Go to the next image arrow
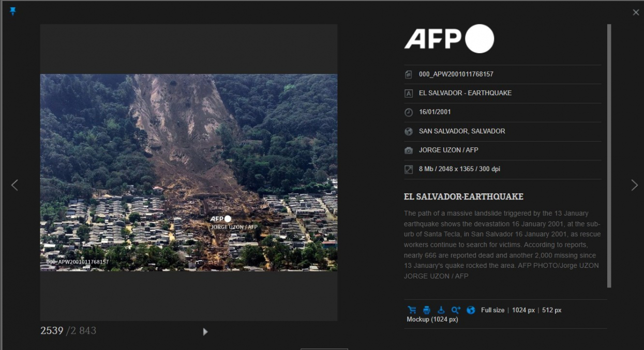644x350 pixels. tap(634, 185)
